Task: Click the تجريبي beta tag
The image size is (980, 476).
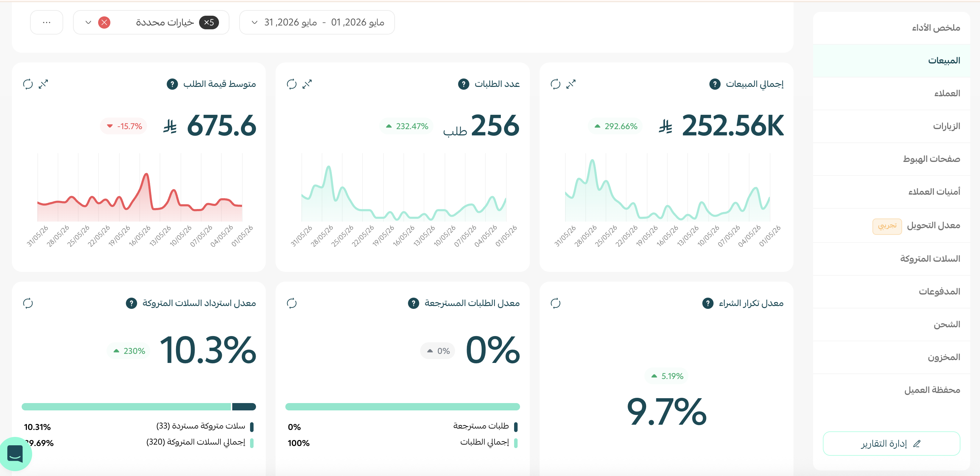Action: pos(887,226)
